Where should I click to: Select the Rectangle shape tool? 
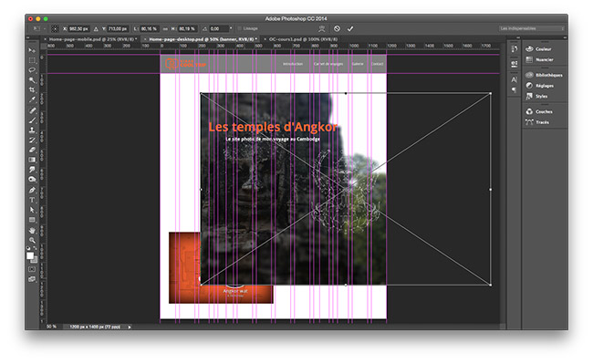(x=32, y=220)
